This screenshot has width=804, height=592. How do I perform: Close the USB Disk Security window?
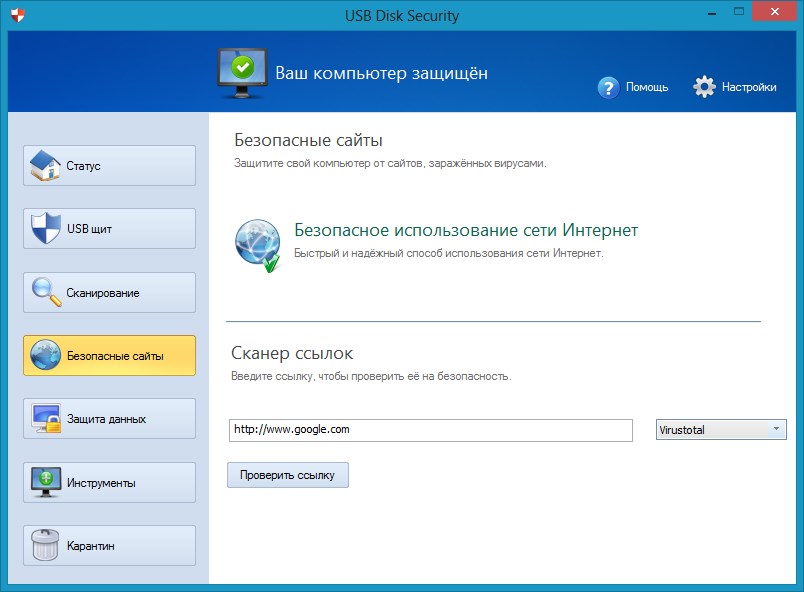click(x=774, y=11)
